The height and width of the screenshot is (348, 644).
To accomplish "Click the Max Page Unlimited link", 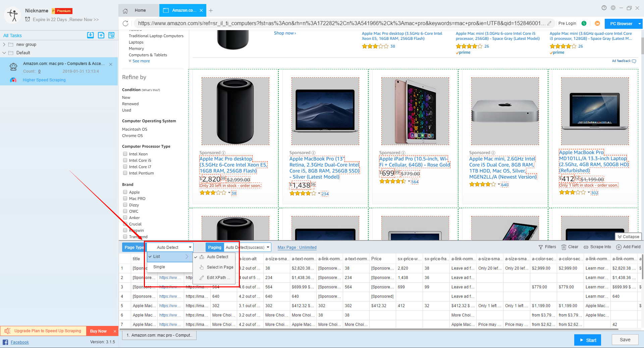I will tap(297, 248).
